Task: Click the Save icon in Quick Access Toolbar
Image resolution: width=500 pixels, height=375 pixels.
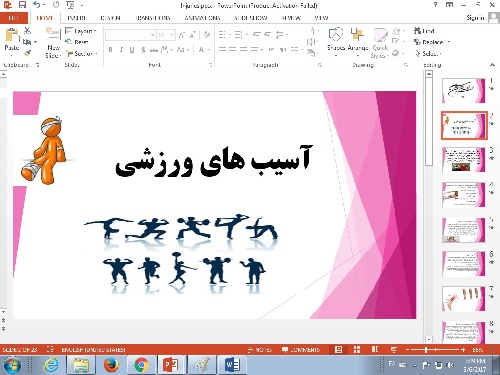Action: 22,5
